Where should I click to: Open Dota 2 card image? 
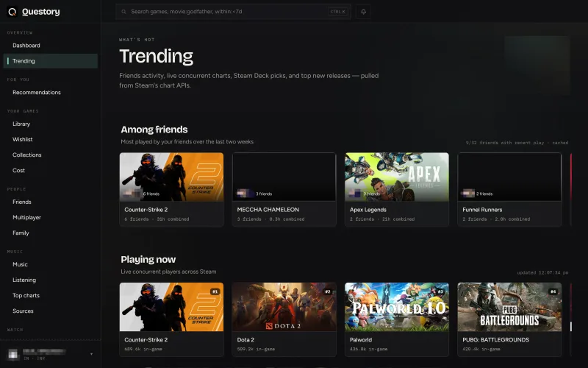[x=284, y=307]
